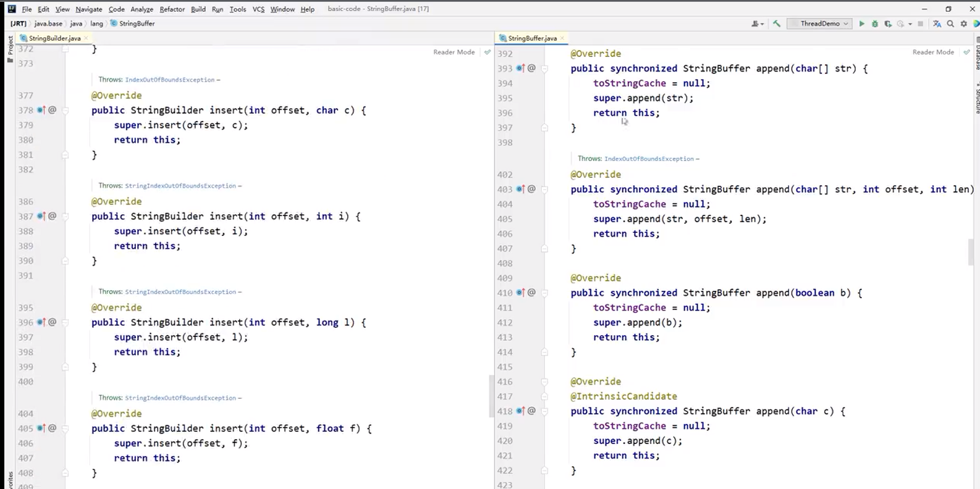980x489 pixels.
Task: Open the Window menu
Action: click(x=282, y=9)
